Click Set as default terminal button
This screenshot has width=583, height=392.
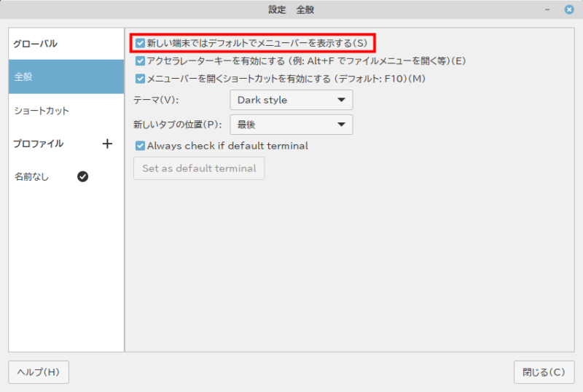click(x=199, y=168)
